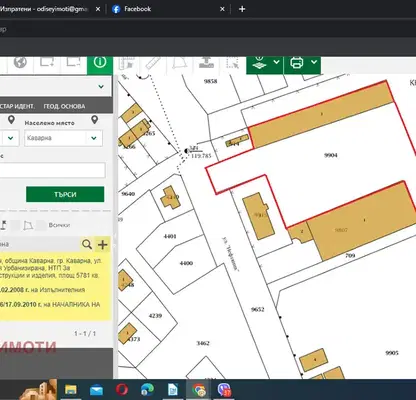416x400 pixels.
Task: Click the label 709 on the map
Action: pyautogui.click(x=350, y=256)
